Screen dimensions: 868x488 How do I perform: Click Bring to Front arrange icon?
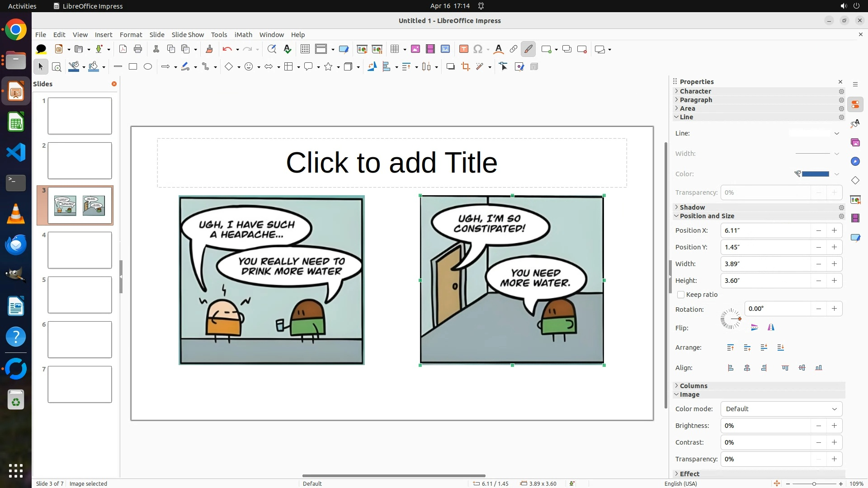point(730,347)
